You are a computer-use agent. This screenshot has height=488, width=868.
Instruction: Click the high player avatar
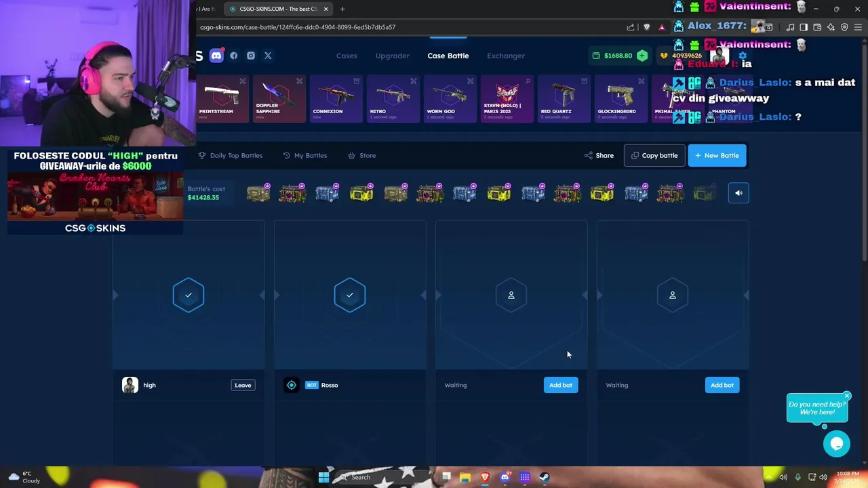coord(130,385)
